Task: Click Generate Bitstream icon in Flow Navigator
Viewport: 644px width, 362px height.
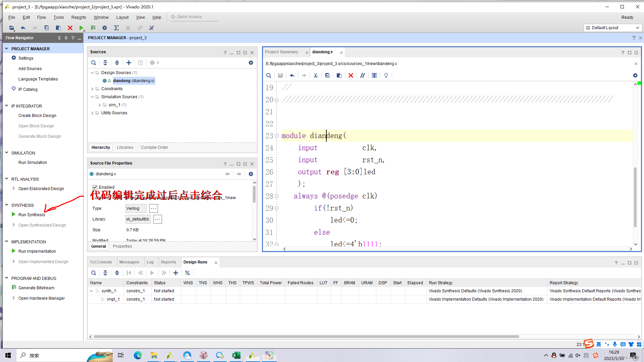Action: click(14, 288)
